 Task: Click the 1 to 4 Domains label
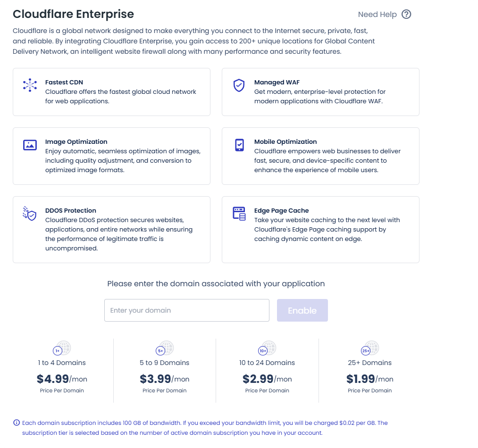62,363
